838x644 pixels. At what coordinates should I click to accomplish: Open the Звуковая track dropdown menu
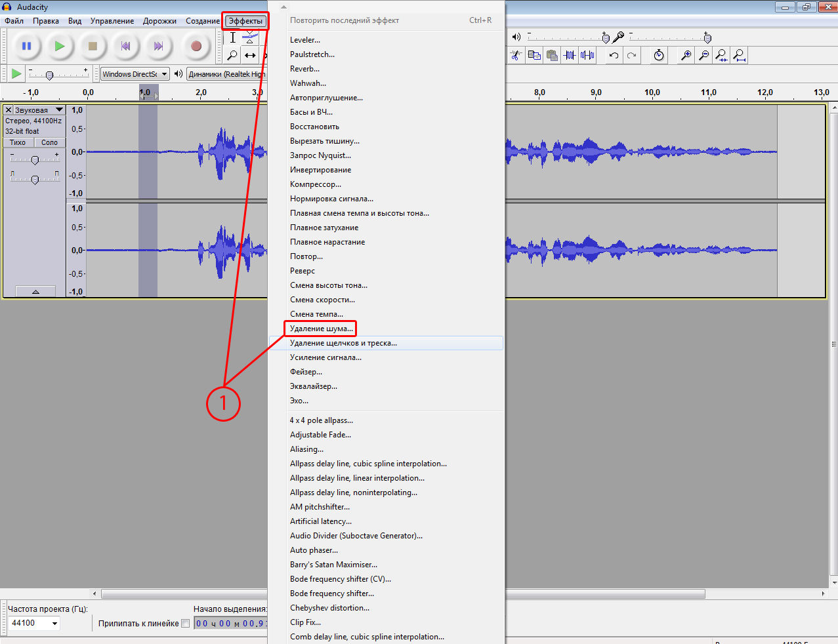59,110
